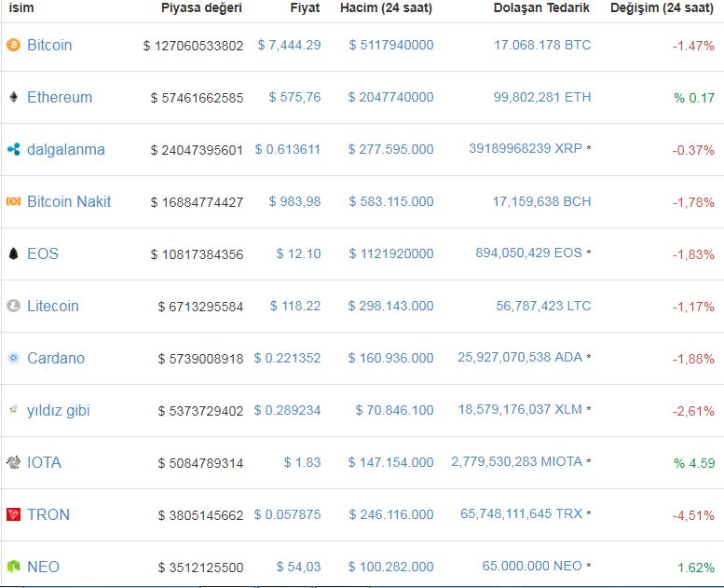The width and height of the screenshot is (724, 588).
Task: Click the XRP logo beside dalgalanma
Action: [13, 149]
